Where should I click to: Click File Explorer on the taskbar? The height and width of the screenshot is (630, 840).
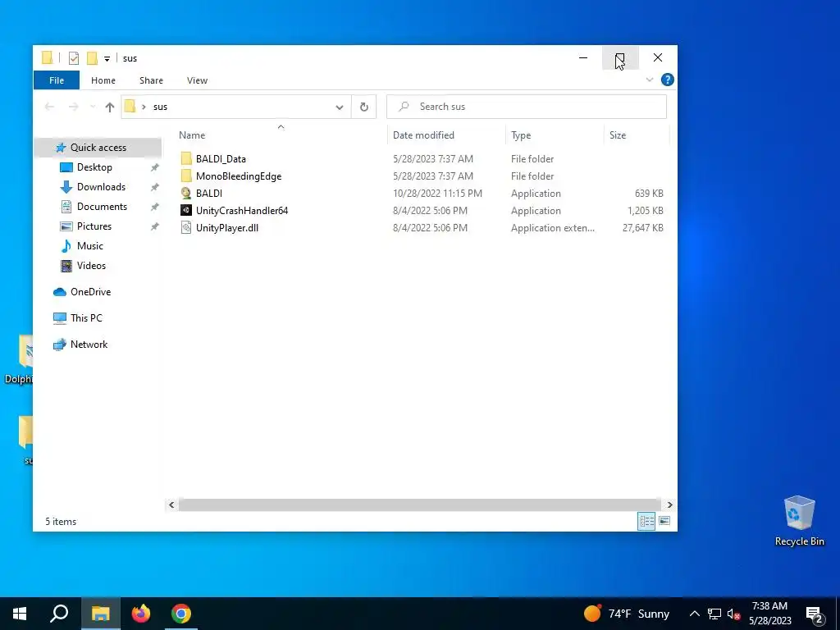coord(100,614)
